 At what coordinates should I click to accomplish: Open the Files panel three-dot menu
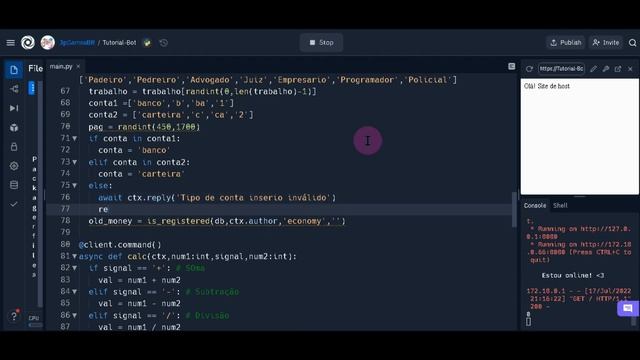tap(32, 88)
